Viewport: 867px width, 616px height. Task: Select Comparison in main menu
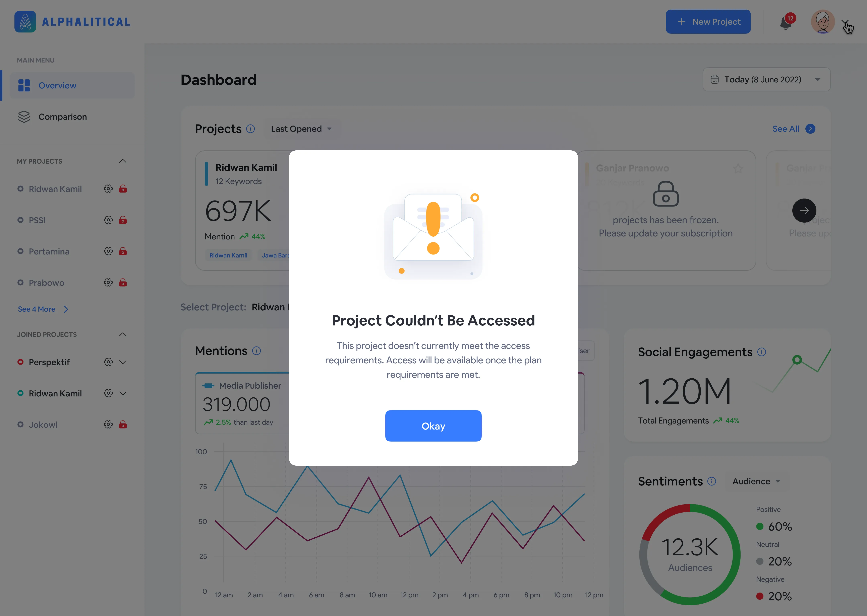(x=63, y=117)
